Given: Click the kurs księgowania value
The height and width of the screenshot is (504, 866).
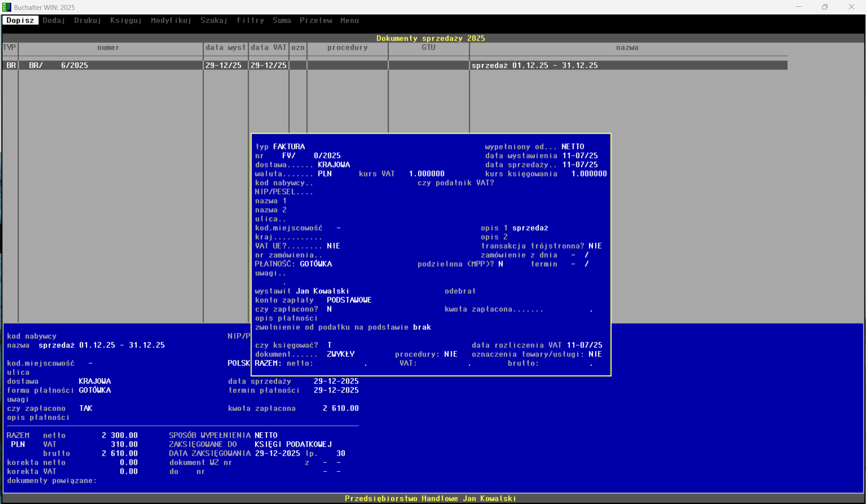Looking at the screenshot, I should 589,174.
